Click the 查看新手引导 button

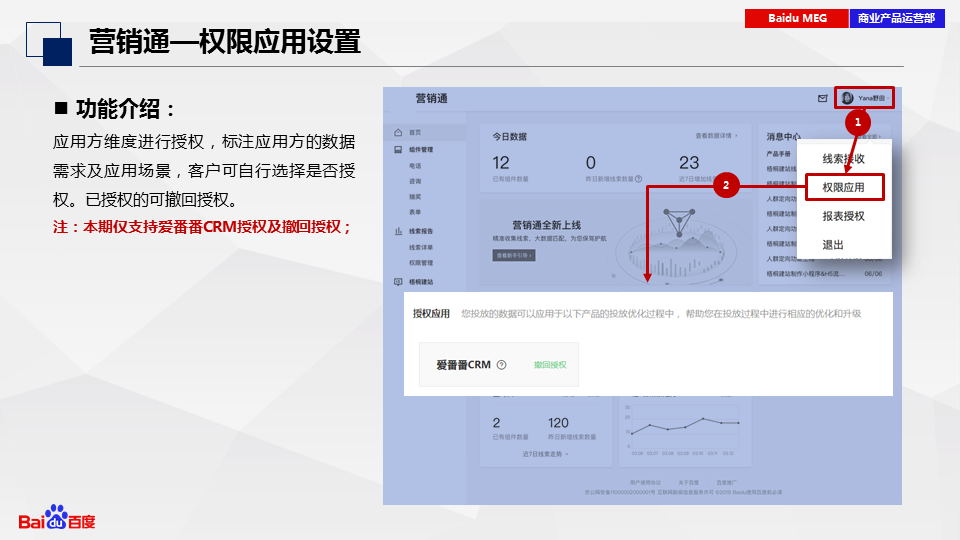pyautogui.click(x=514, y=255)
